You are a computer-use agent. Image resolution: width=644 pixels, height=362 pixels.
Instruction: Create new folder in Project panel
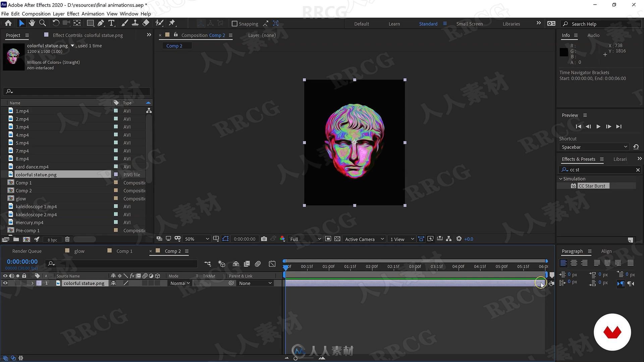click(x=16, y=239)
